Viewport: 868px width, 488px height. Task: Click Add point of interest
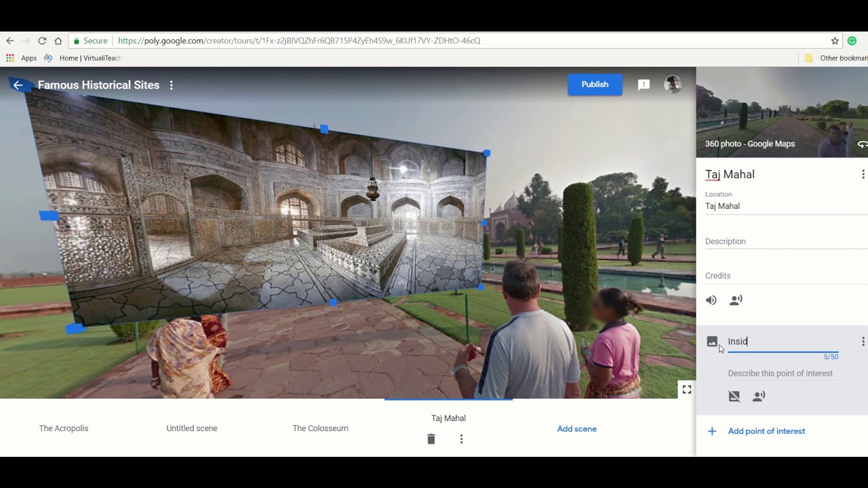click(766, 431)
